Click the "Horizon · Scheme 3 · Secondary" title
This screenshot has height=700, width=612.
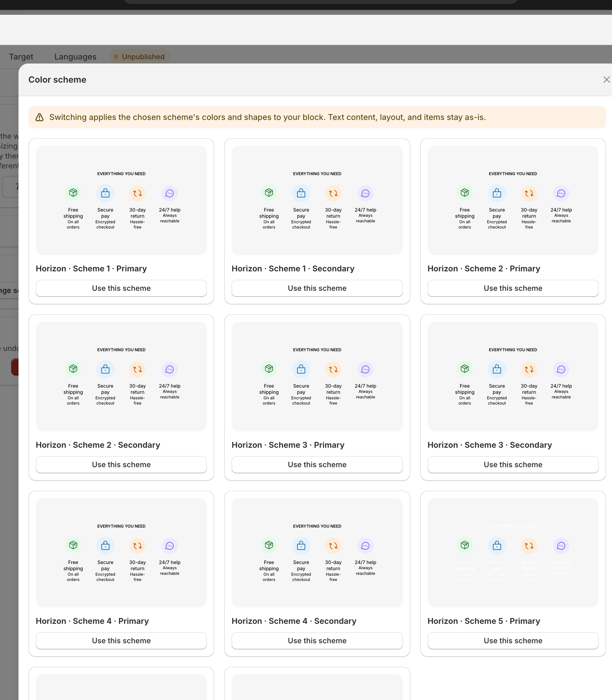[x=490, y=445]
